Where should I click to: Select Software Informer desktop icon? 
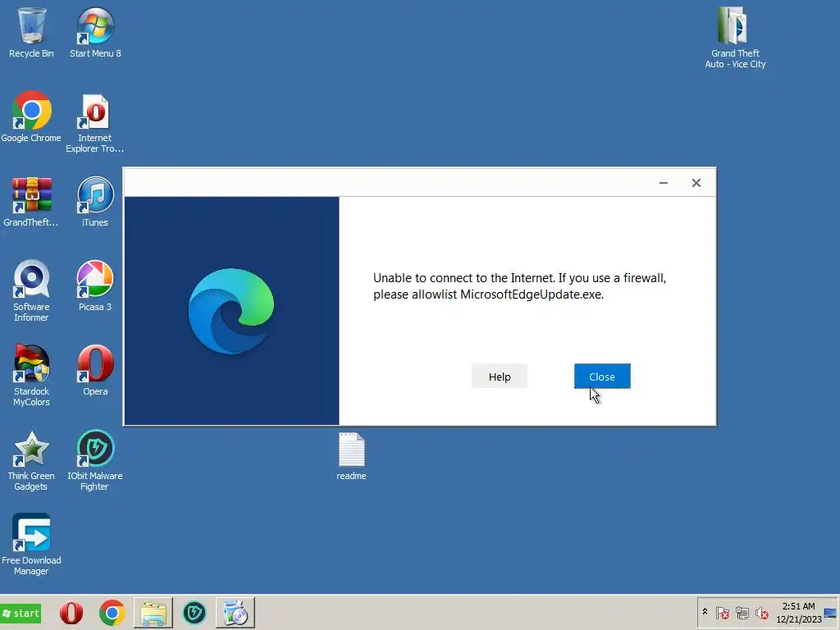(x=31, y=291)
